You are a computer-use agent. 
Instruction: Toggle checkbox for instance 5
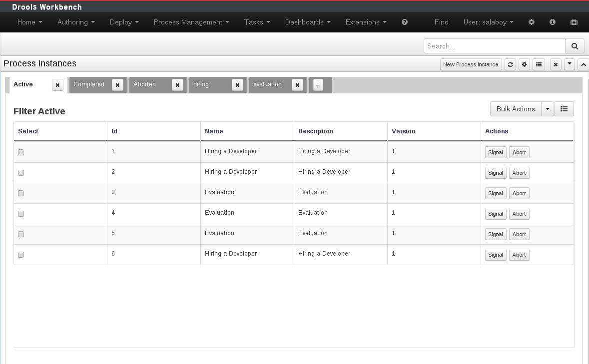pos(21,234)
